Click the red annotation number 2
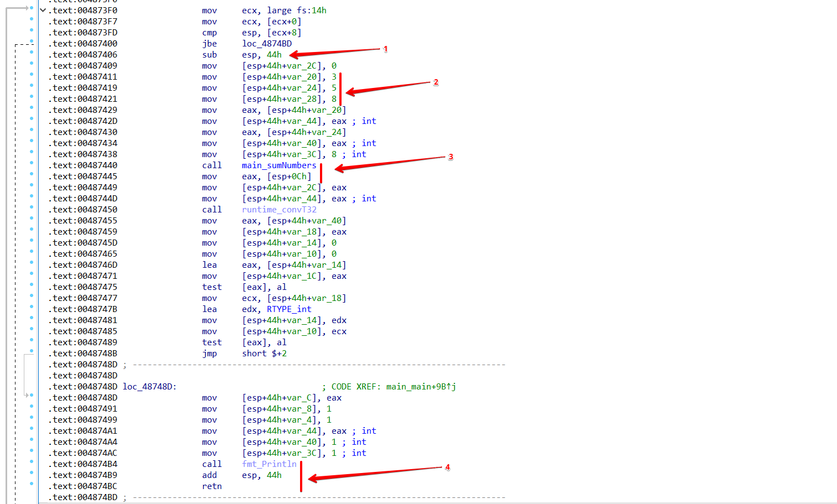Screen dimensions: 837x504 (x=436, y=82)
